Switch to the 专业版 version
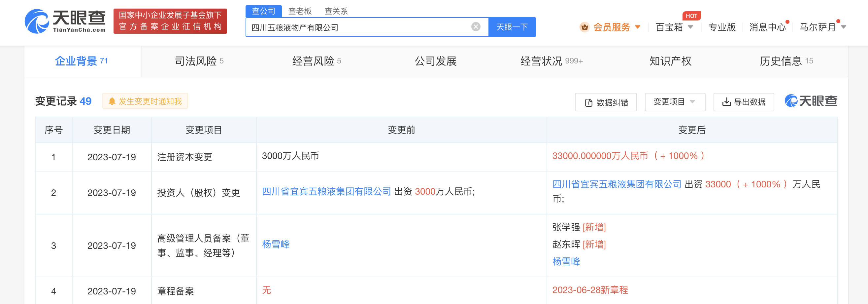This screenshot has height=304, width=868. click(x=721, y=28)
